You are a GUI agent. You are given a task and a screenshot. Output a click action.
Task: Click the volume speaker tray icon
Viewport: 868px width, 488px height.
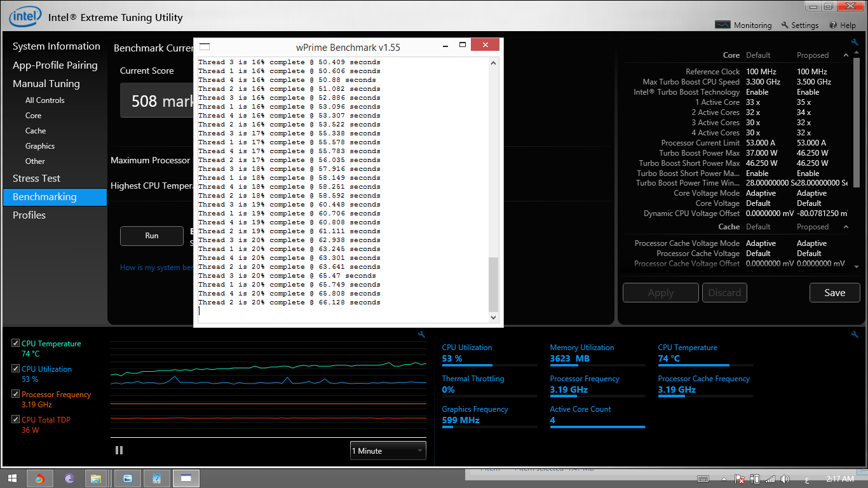(x=785, y=478)
